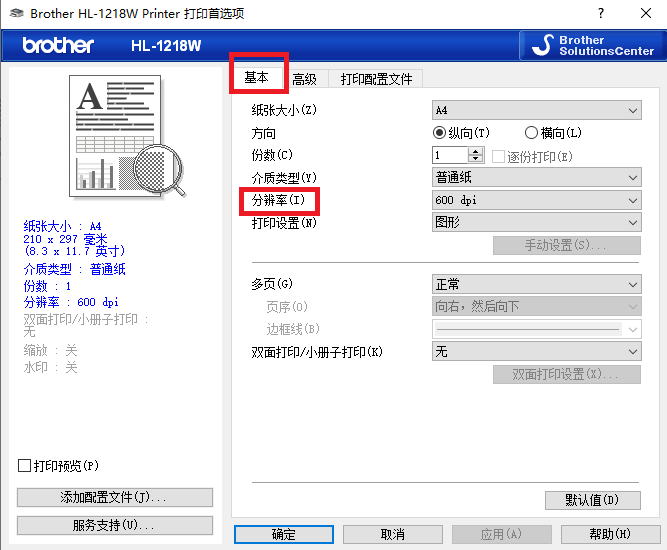Expand the 打印设置 图形 dropdown

tap(536, 222)
